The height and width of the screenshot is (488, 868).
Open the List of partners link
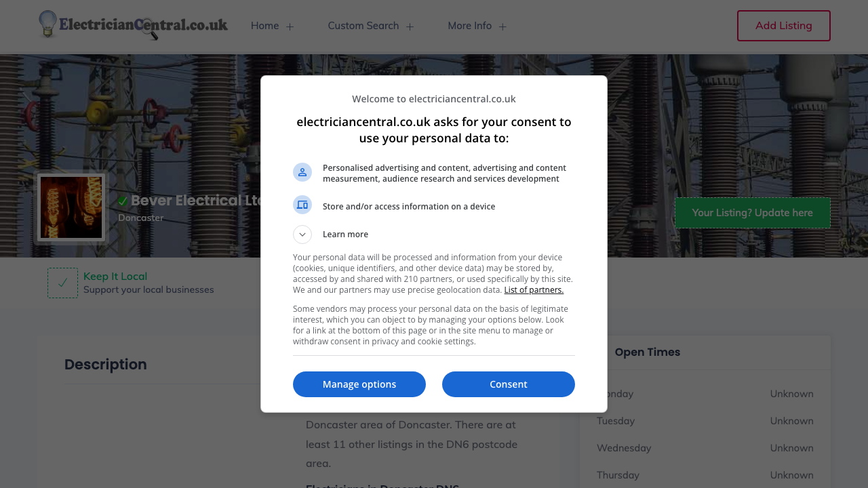pyautogui.click(x=534, y=290)
